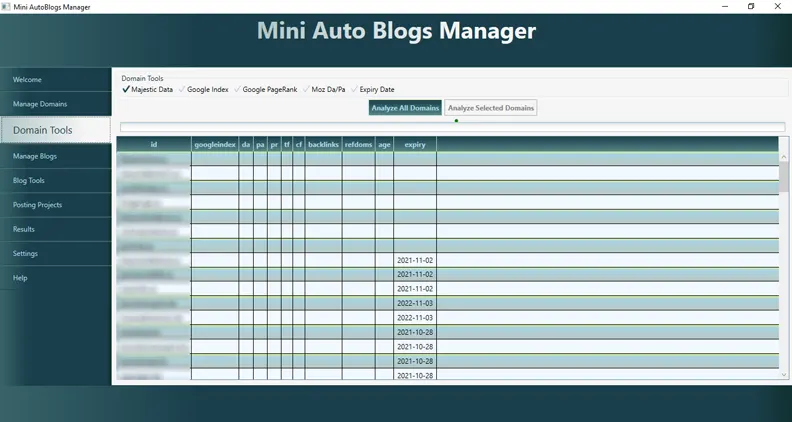792x422 pixels.
Task: Select Posting Projects in the sidebar
Action: [55, 205]
